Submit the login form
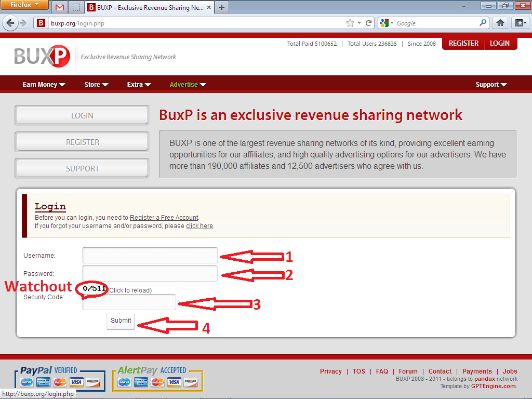Screen dimensions: 532x399 (x=121, y=321)
